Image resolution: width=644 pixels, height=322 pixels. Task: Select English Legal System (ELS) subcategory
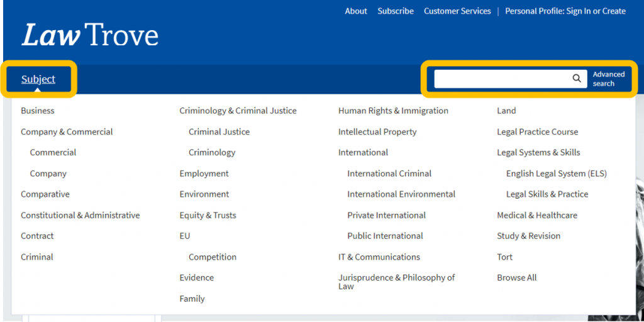[x=556, y=174]
